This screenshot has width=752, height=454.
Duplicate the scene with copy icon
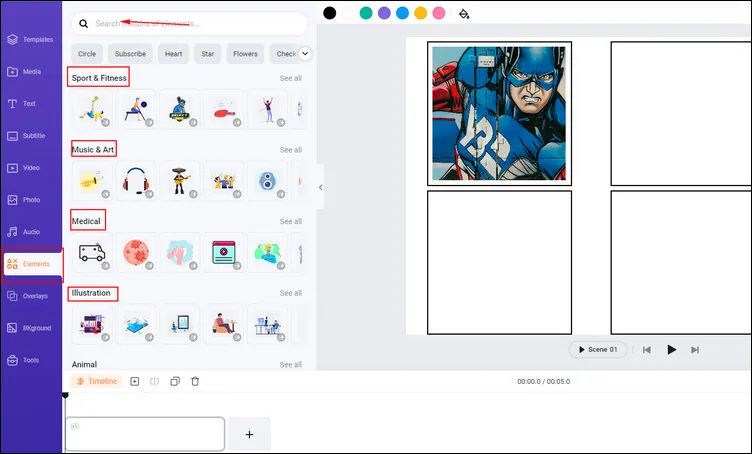pos(175,382)
